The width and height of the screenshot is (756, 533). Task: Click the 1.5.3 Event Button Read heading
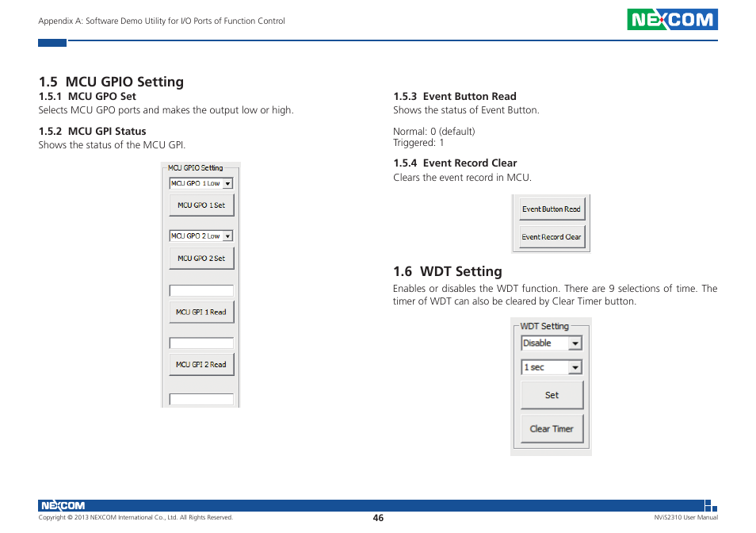[x=455, y=97]
